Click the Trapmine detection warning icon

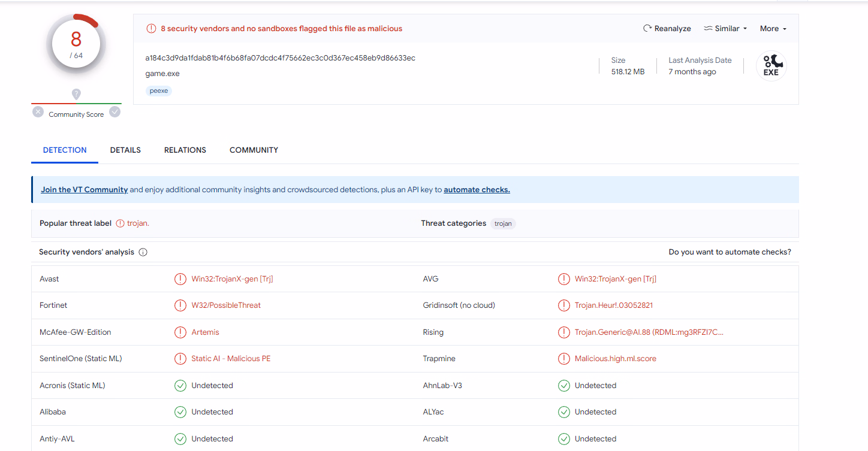563,359
